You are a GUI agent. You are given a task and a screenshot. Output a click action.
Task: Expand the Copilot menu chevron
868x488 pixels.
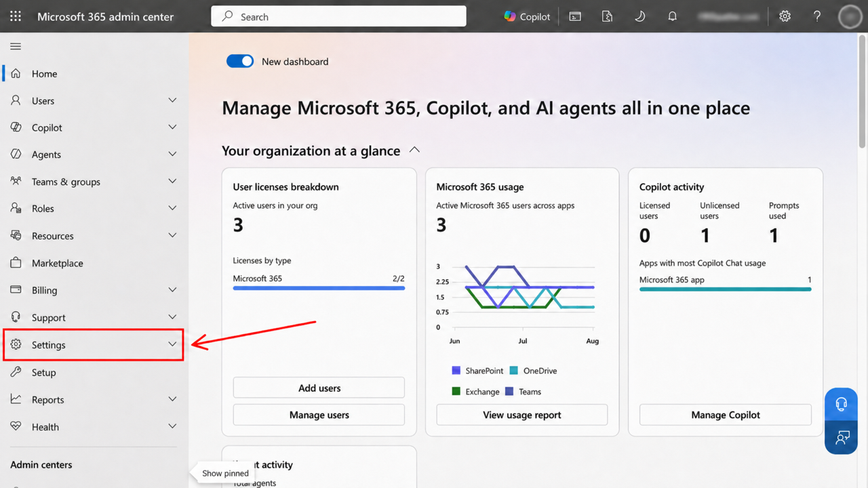pyautogui.click(x=172, y=127)
